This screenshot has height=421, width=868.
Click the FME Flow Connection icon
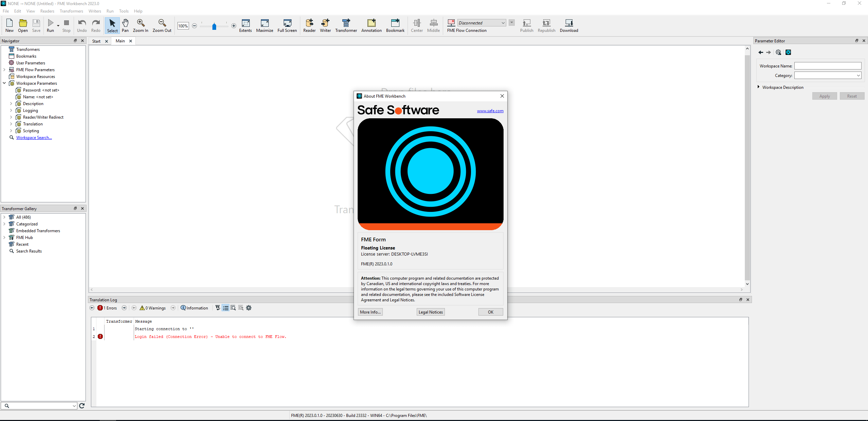coord(451,23)
